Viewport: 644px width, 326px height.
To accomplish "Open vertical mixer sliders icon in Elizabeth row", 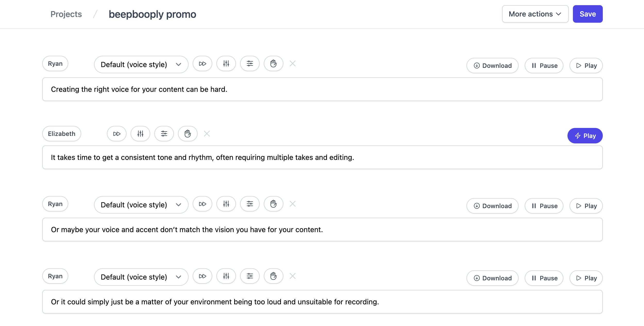I will [x=140, y=134].
